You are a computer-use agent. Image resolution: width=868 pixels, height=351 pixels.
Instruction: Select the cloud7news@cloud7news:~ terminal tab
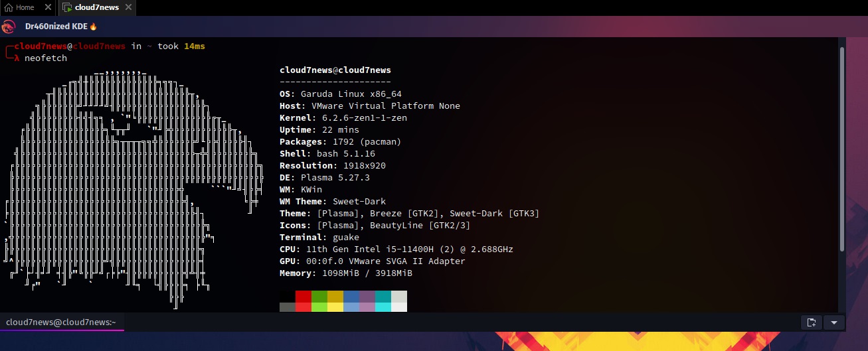click(62, 322)
